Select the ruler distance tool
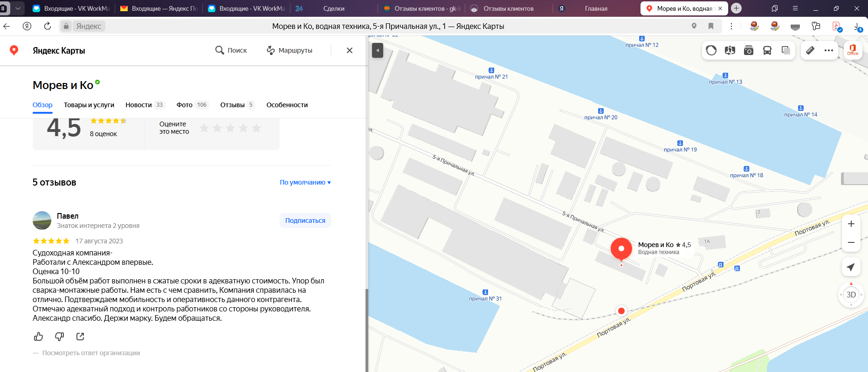The width and height of the screenshot is (868, 372). pos(810,50)
